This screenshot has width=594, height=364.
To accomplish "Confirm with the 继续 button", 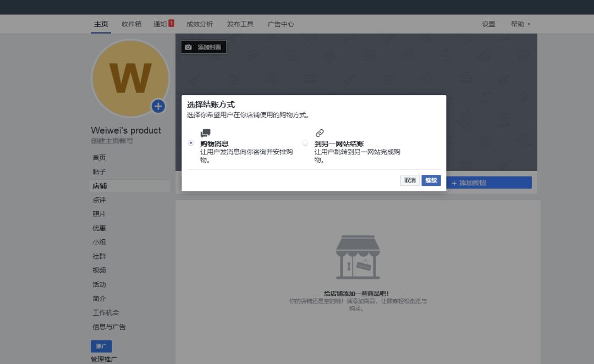I will [x=431, y=180].
